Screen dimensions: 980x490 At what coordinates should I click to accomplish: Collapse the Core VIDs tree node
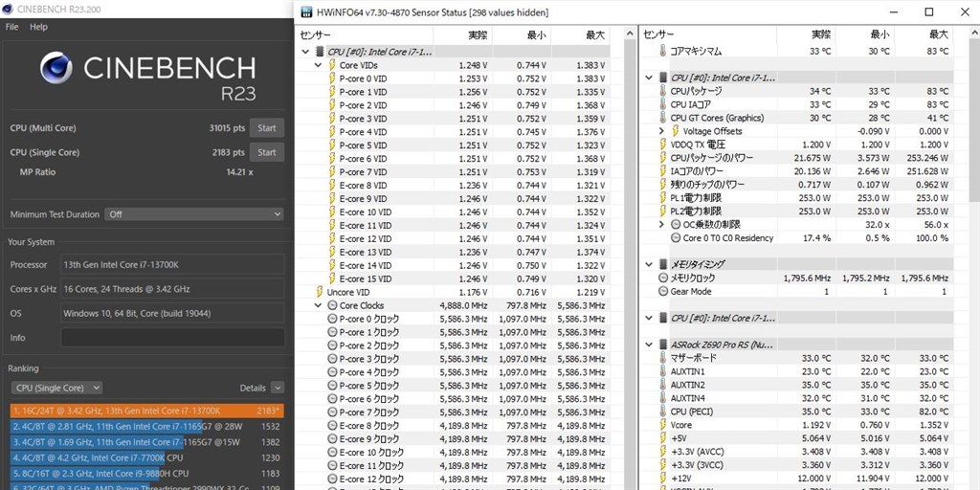point(319,65)
